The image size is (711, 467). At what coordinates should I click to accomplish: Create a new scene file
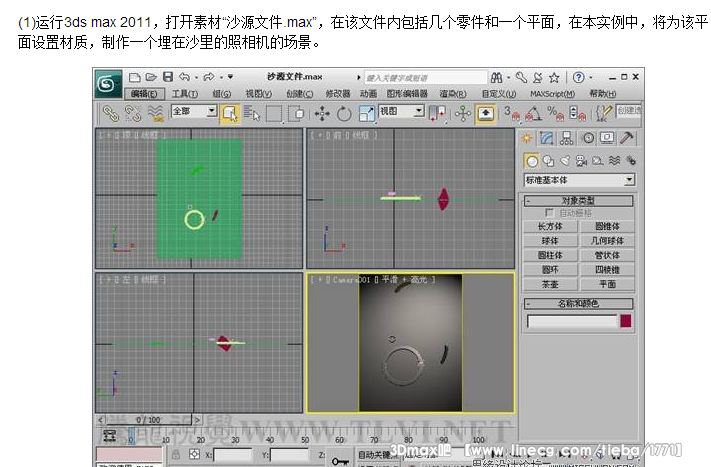coord(134,77)
